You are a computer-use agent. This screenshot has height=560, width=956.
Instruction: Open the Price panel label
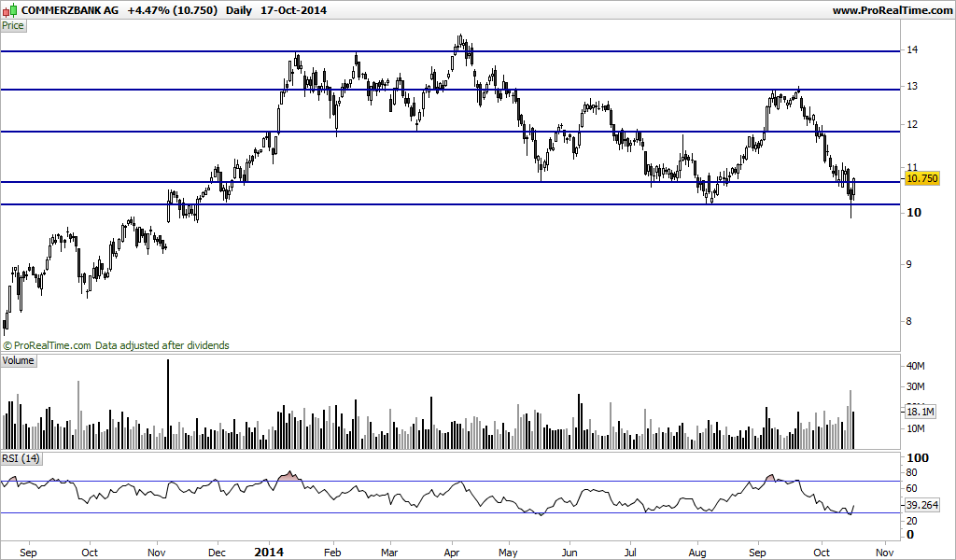[13, 25]
